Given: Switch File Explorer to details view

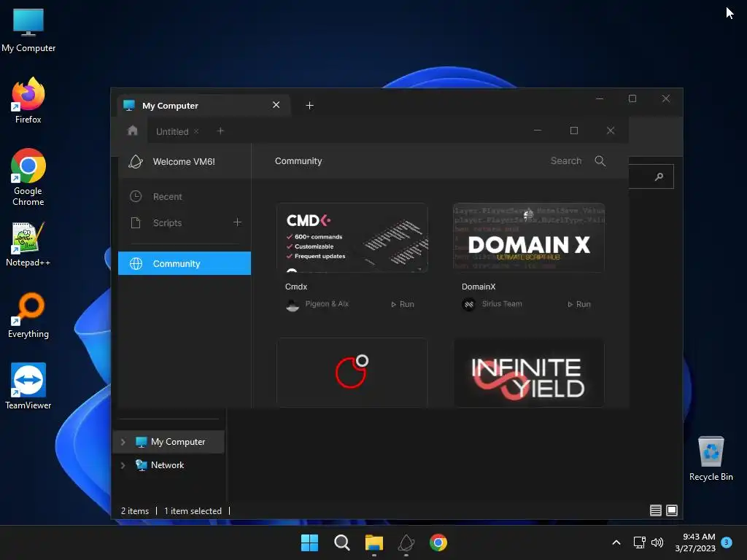Looking at the screenshot, I should [656, 510].
